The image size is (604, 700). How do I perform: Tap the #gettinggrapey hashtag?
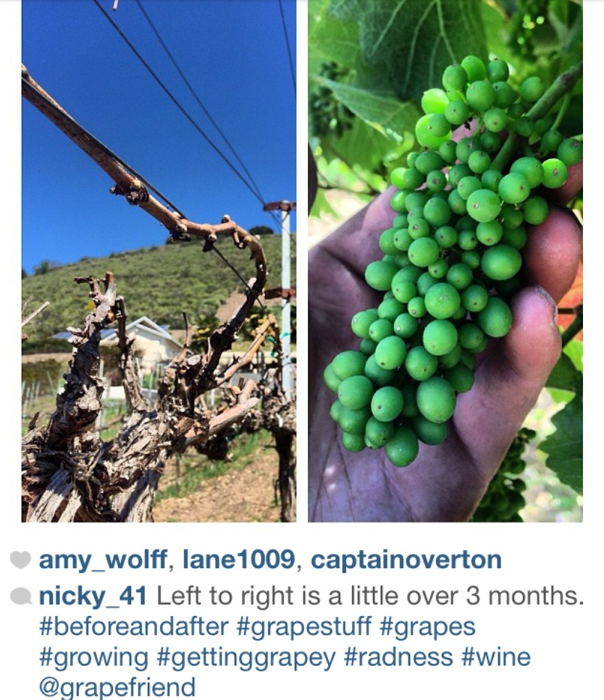coord(247,657)
